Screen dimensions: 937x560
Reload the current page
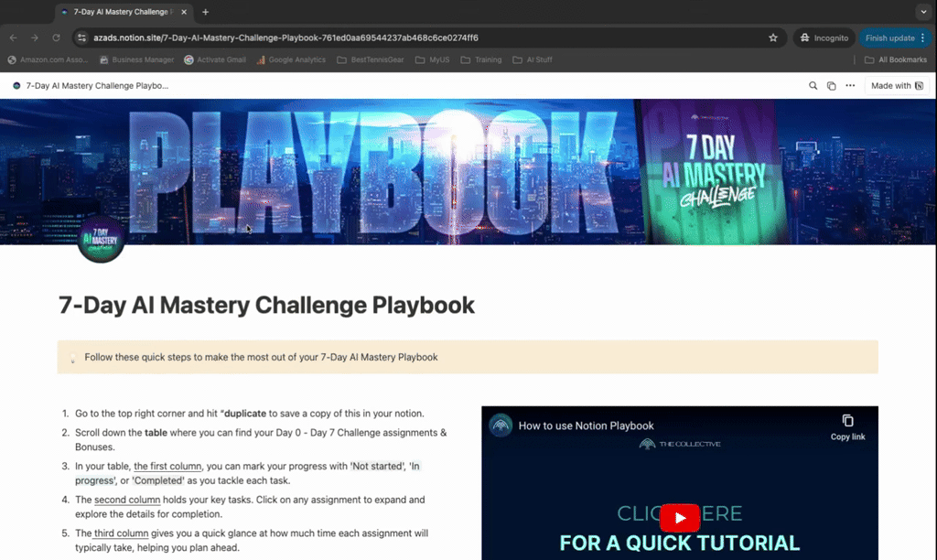pos(57,38)
